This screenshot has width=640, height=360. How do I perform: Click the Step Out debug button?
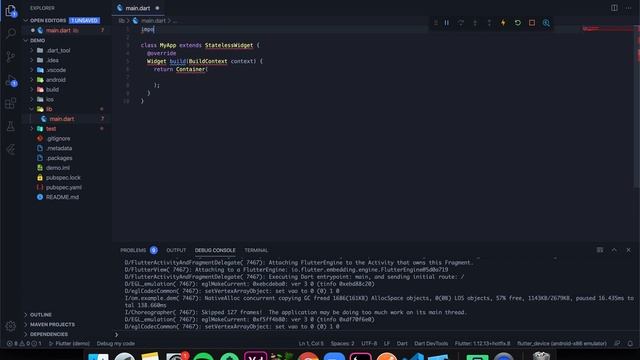489,23
